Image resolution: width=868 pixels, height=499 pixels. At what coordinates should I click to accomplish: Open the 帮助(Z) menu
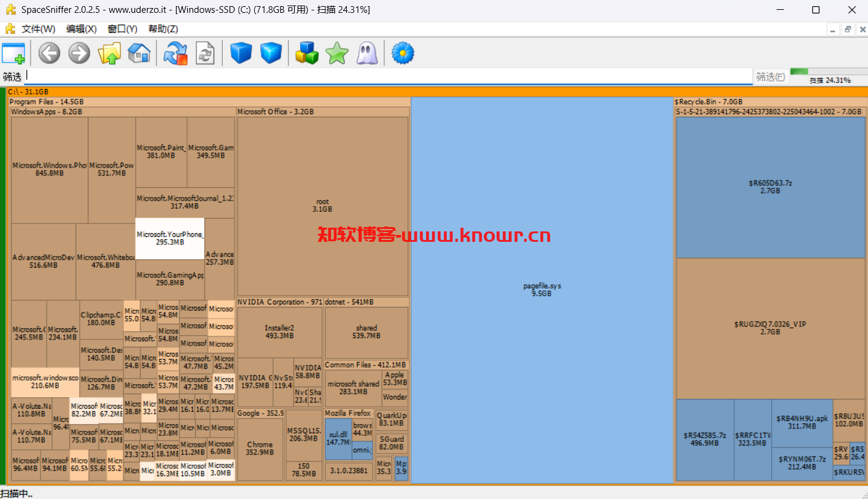(163, 29)
